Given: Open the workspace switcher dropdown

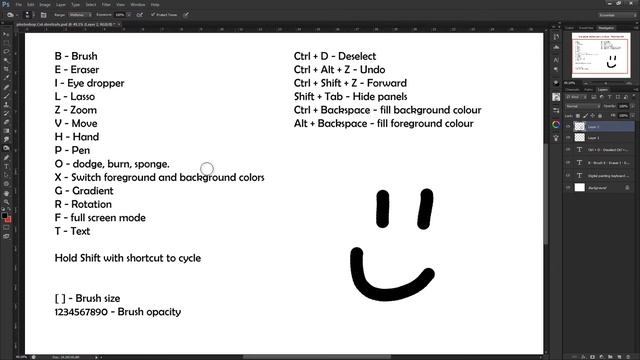Looking at the screenshot, I should click(x=617, y=15).
